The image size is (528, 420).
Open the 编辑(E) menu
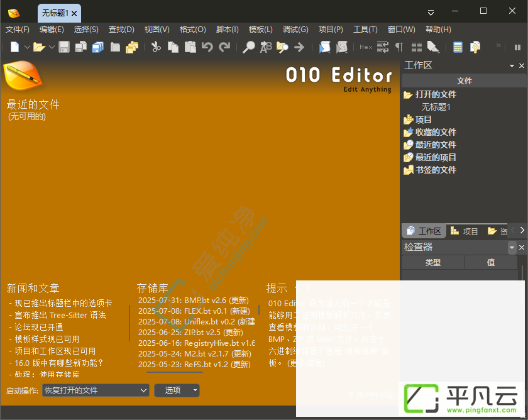[52, 30]
